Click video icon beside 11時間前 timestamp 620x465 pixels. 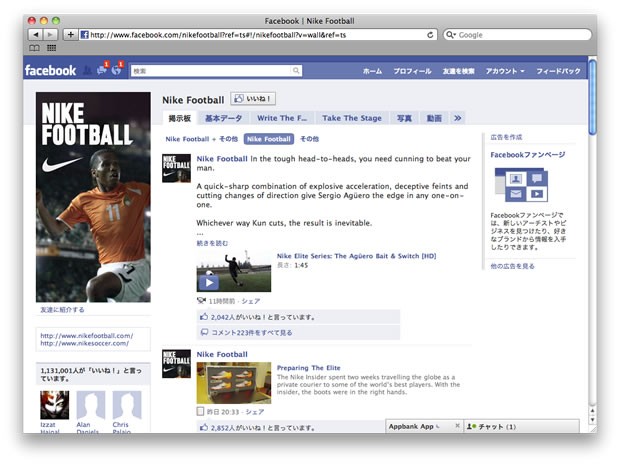(x=201, y=301)
